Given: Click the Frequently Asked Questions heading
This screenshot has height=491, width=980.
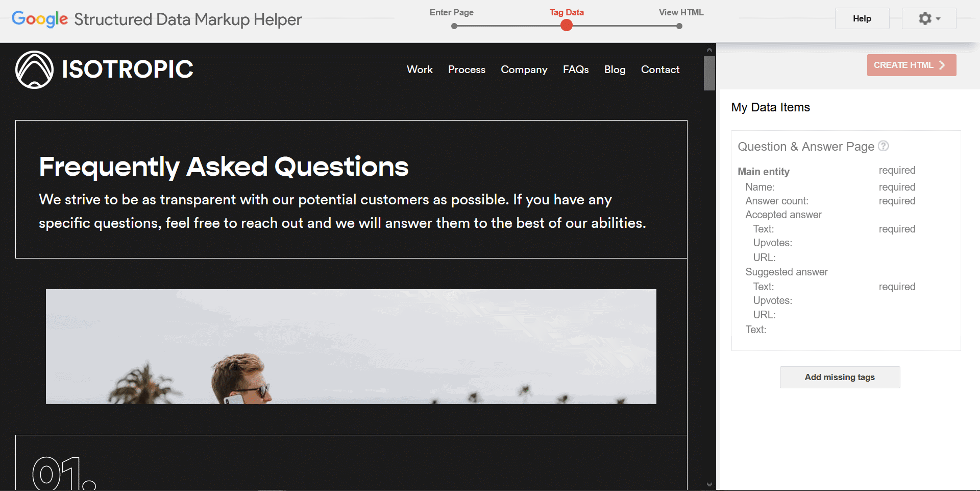Looking at the screenshot, I should coord(224,167).
